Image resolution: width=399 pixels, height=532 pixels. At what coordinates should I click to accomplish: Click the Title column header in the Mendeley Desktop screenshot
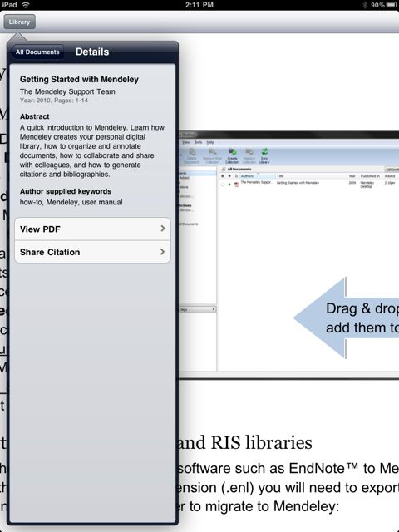280,176
